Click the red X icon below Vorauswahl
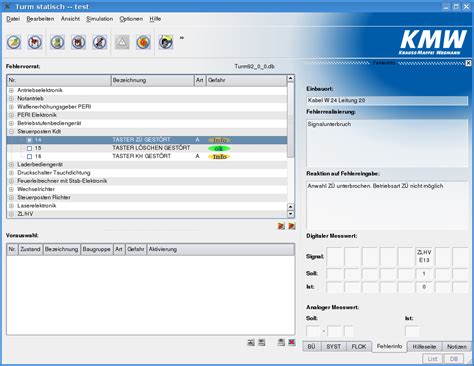 click(292, 342)
